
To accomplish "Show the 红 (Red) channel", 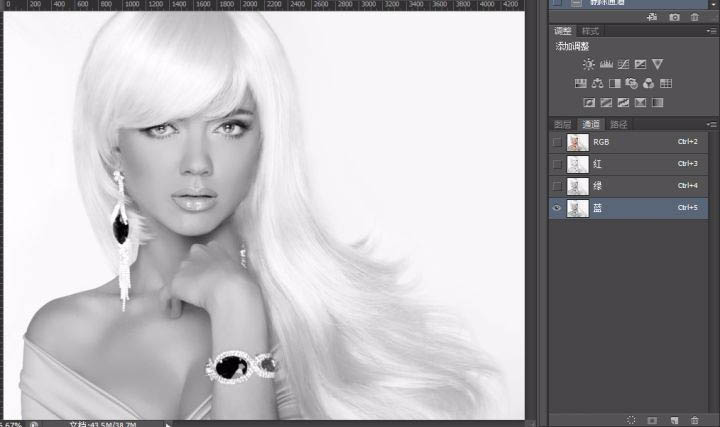I will click(x=557, y=164).
